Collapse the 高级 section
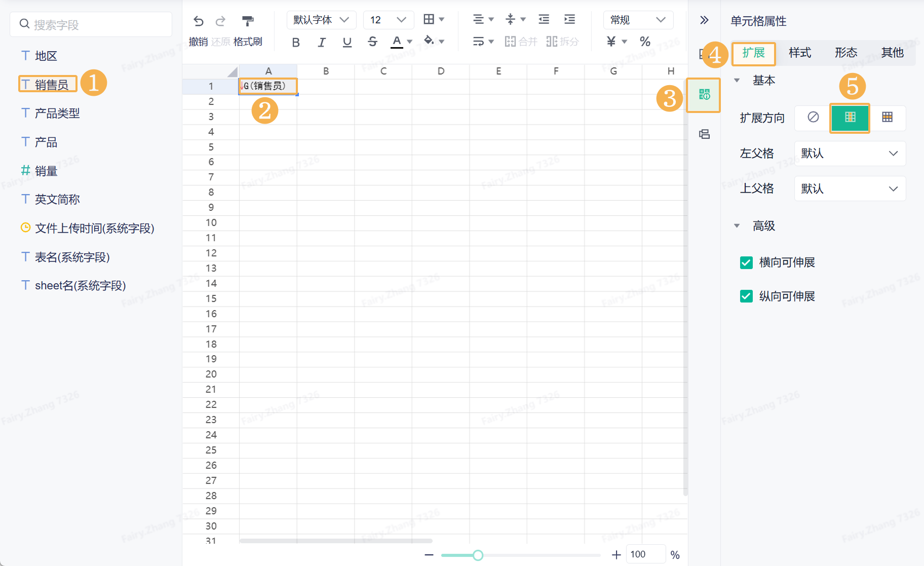Screen dimensions: 924x566 tap(737, 226)
